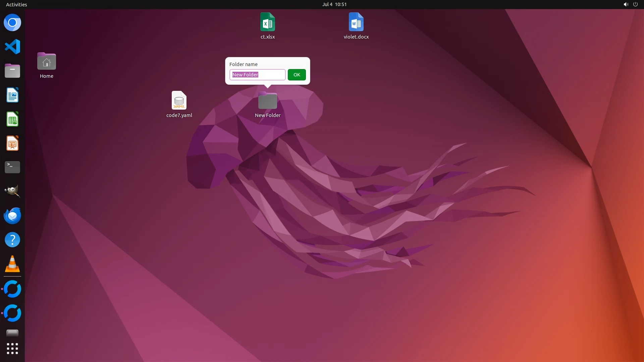Open Thunderbird mail from the dock
Image resolution: width=644 pixels, height=362 pixels.
click(x=12, y=216)
